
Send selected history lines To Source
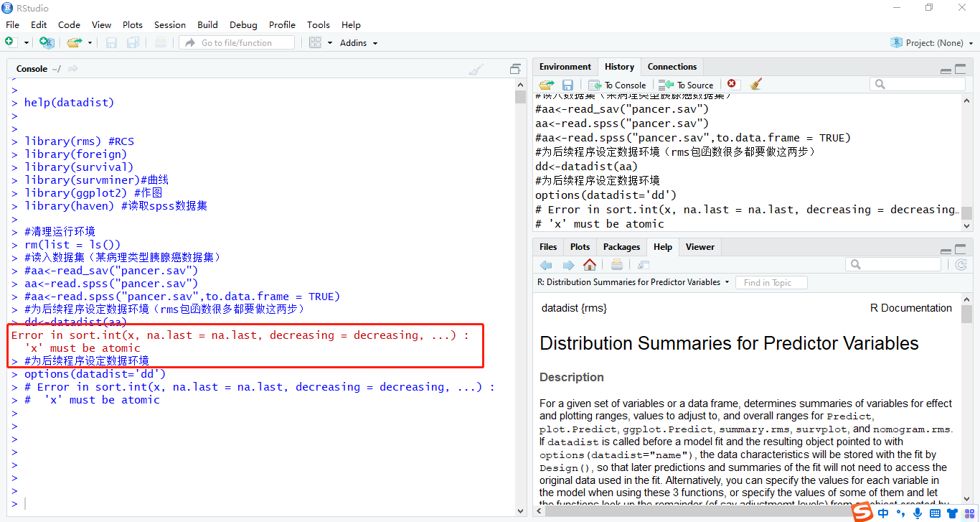point(686,84)
